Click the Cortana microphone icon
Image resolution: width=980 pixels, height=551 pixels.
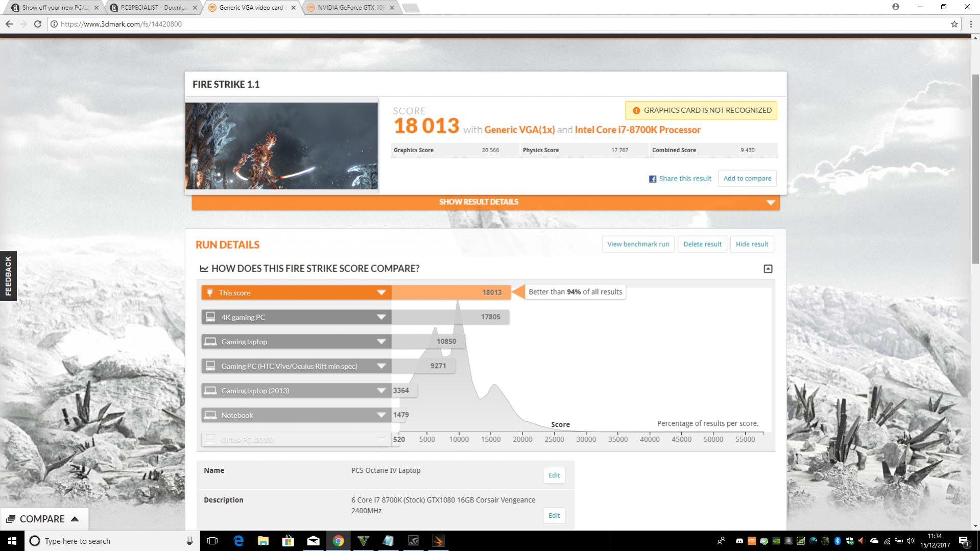click(x=189, y=541)
